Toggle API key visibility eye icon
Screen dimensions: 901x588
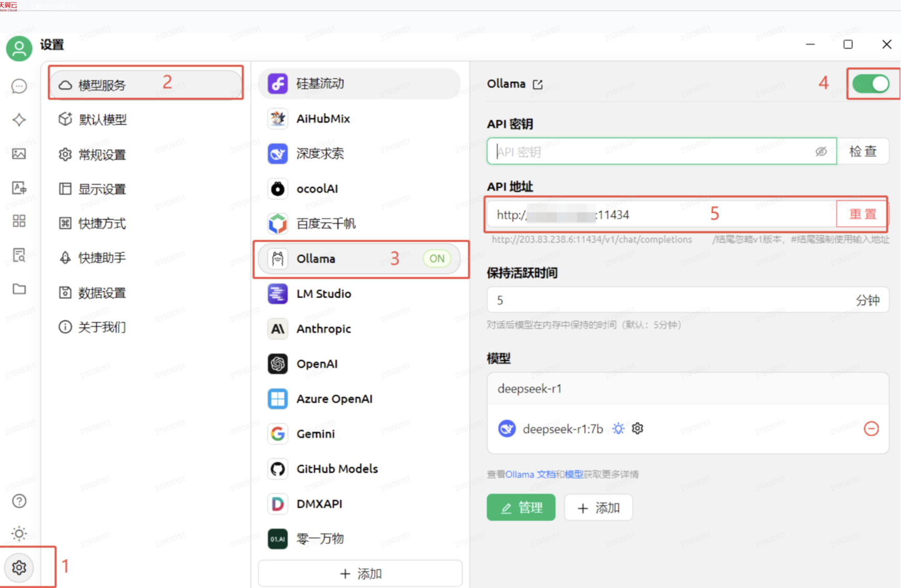point(821,151)
